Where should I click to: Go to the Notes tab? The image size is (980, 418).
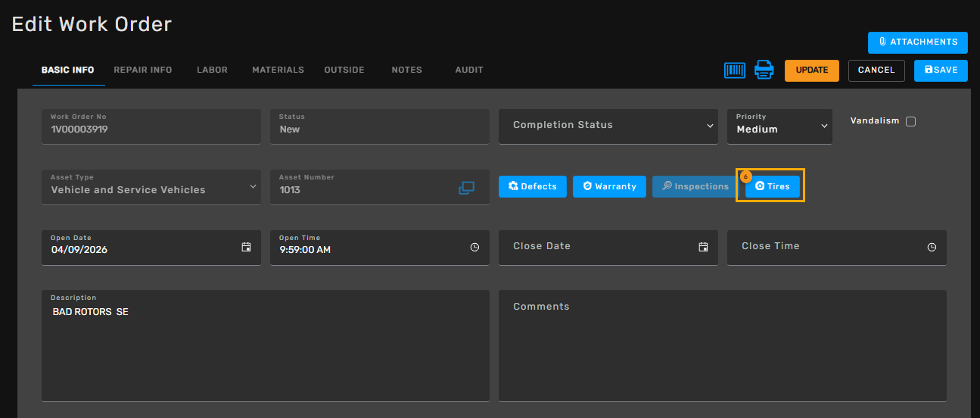coord(406,70)
